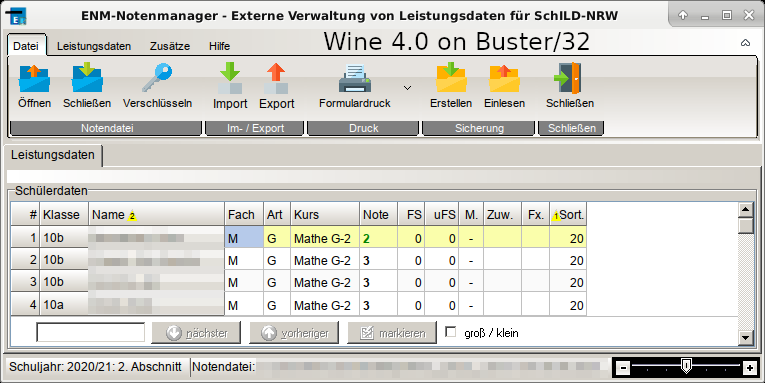Select the Import green arrow icon

point(230,78)
